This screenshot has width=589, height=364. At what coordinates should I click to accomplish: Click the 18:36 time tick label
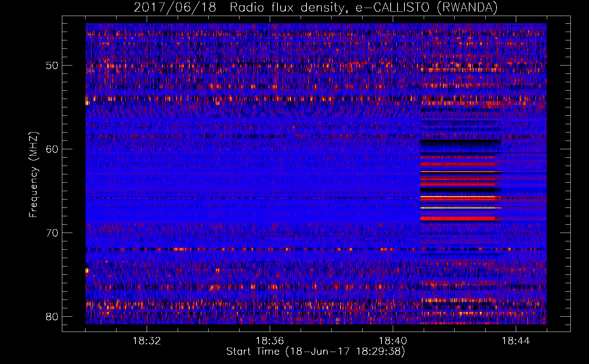(270, 341)
